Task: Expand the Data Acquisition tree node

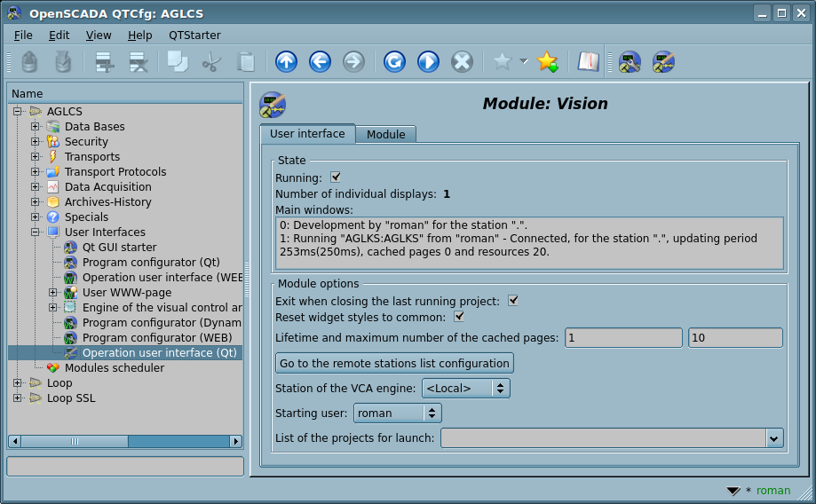Action: point(35,186)
